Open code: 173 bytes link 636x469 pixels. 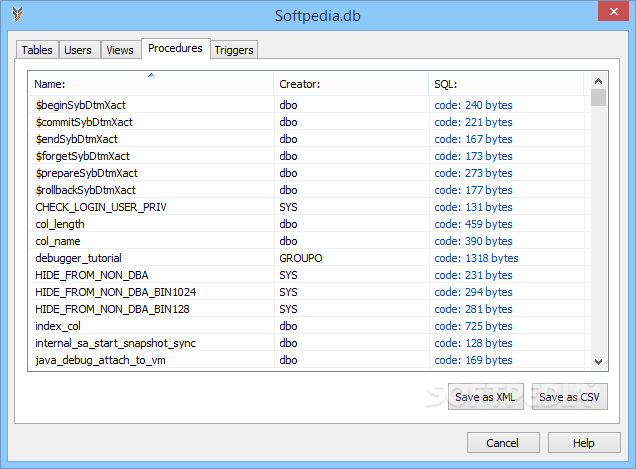tap(473, 156)
